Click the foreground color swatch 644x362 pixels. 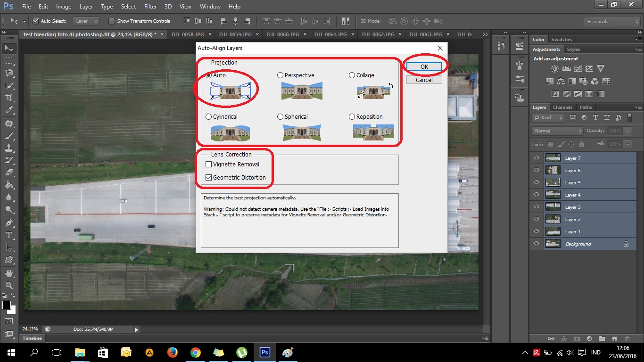7,305
